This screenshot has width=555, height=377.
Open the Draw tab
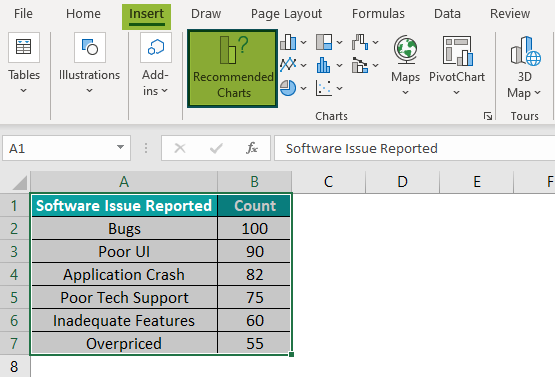coord(206,14)
